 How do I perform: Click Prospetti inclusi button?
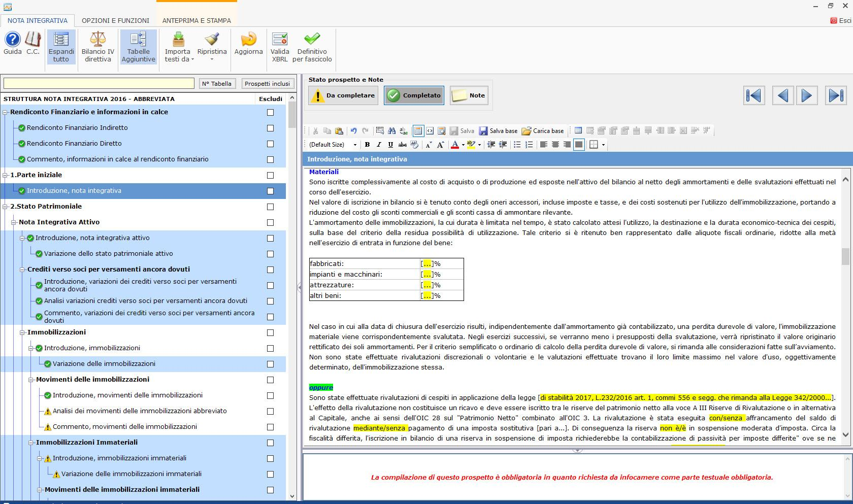pyautogui.click(x=267, y=84)
